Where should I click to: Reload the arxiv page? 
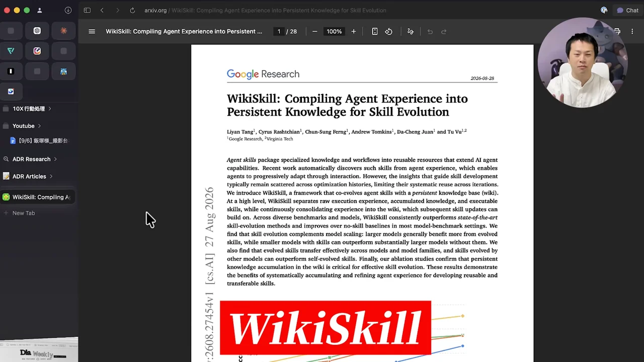132,10
